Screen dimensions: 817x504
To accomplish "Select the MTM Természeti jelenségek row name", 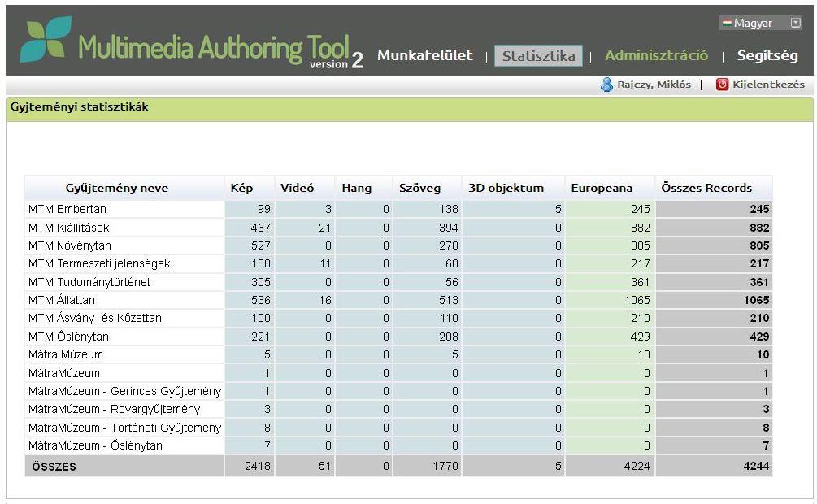I will click(99, 263).
